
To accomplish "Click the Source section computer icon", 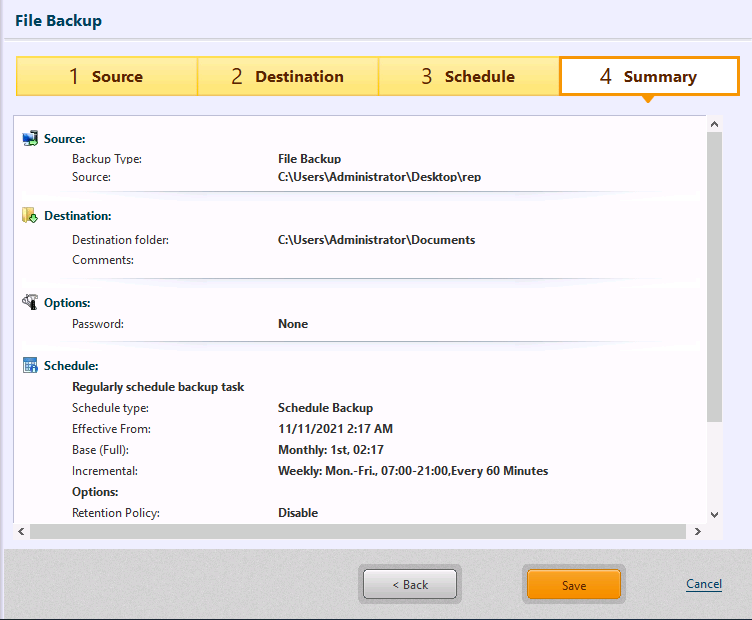I will click(30, 139).
